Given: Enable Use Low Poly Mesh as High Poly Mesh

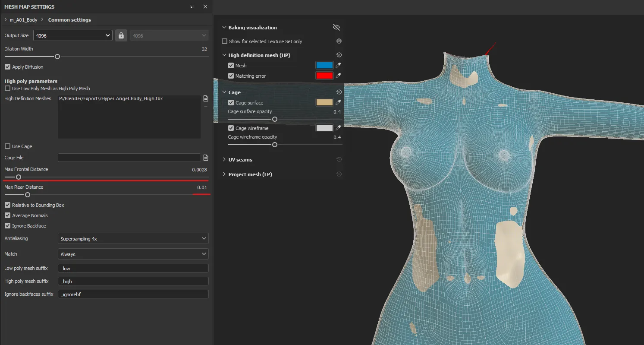Looking at the screenshot, I should (x=7, y=89).
